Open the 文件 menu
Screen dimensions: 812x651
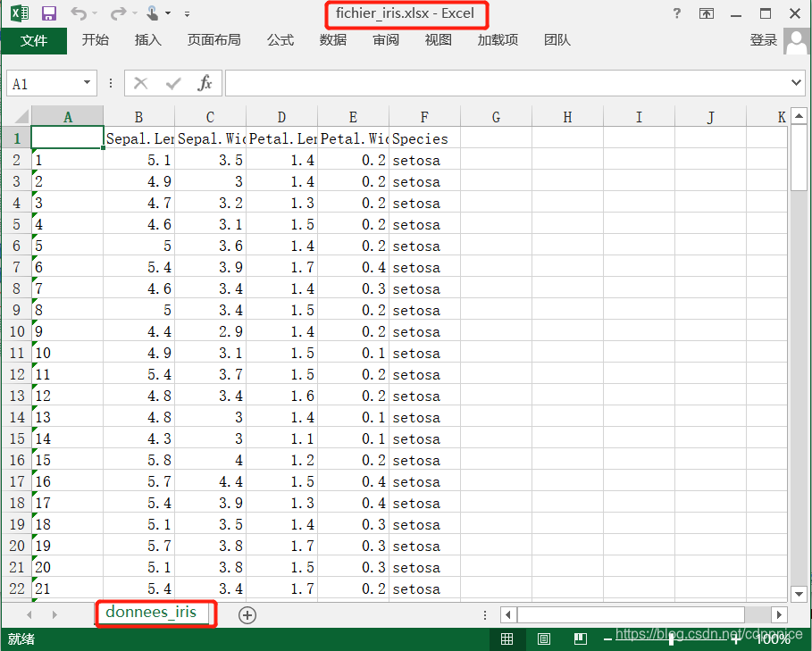[34, 40]
